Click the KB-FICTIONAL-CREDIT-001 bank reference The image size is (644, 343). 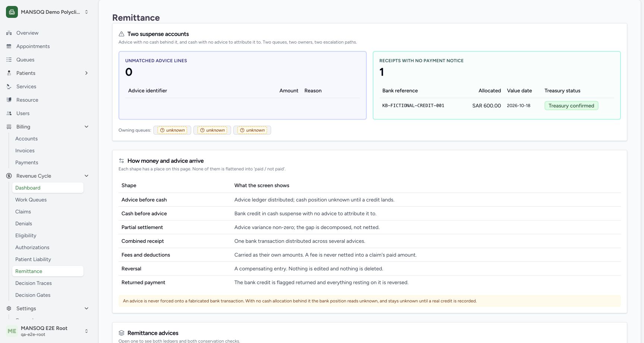pos(413,106)
